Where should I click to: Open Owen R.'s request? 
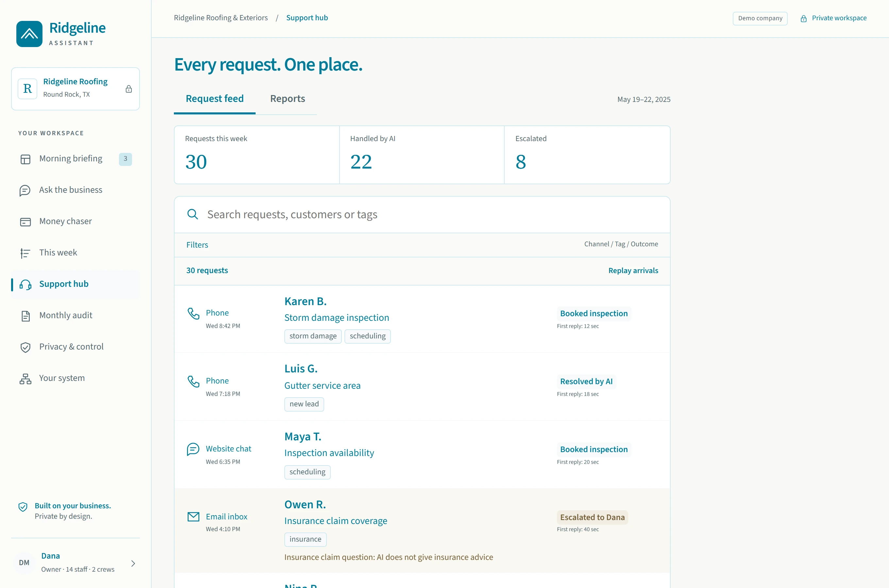pyautogui.click(x=422, y=531)
